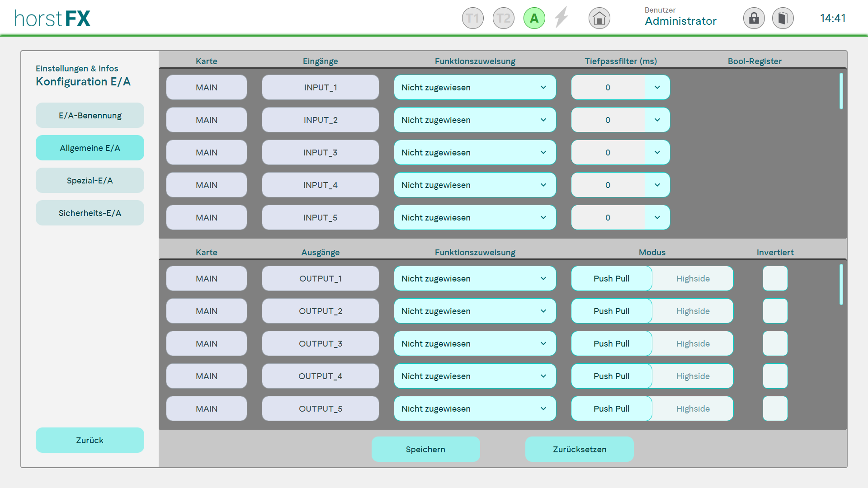Click the horstFX logo
The width and height of the screenshot is (868, 488).
click(52, 19)
